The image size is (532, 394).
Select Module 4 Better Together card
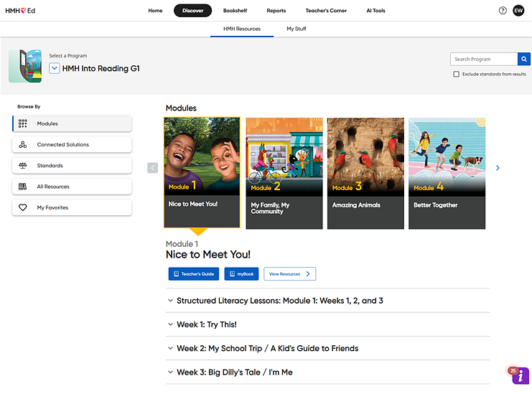coord(447,173)
